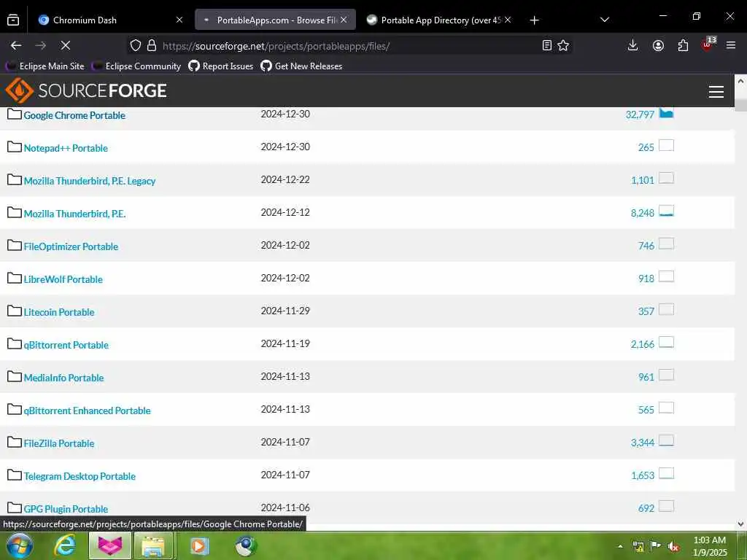Open the extensions puzzle icon
Screen dimensions: 747x560
click(683, 46)
